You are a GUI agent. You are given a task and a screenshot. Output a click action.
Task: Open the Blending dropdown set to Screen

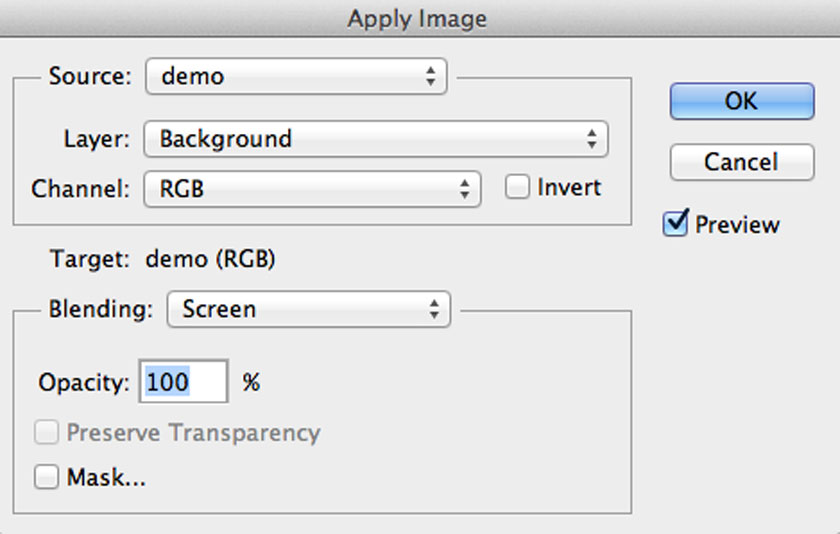pyautogui.click(x=308, y=309)
